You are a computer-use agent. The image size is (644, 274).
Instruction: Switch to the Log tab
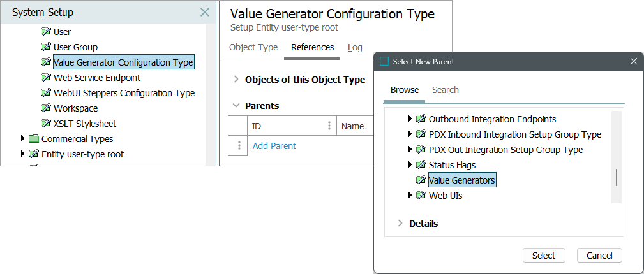click(355, 47)
